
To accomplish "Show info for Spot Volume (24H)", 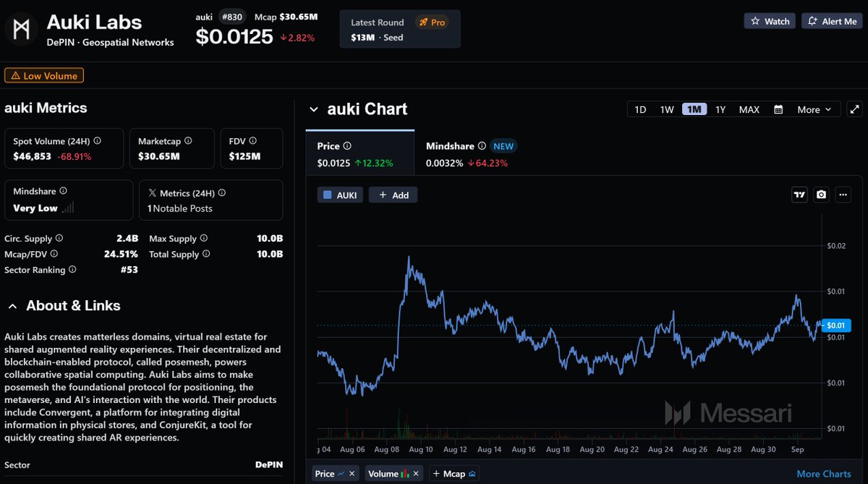I will pyautogui.click(x=97, y=141).
